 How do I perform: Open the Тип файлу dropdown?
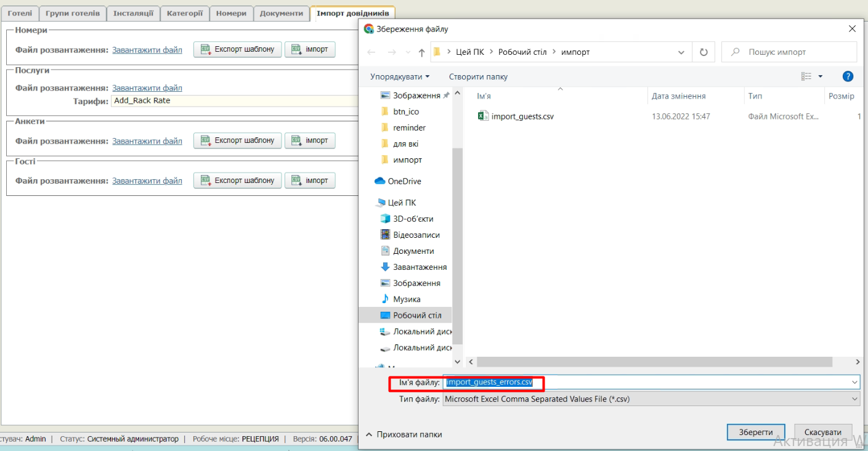tap(651, 399)
